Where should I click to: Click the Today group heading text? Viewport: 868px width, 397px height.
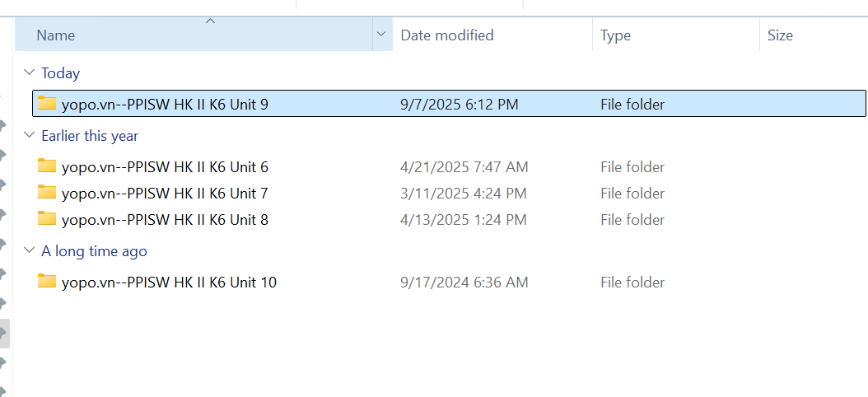tap(60, 73)
